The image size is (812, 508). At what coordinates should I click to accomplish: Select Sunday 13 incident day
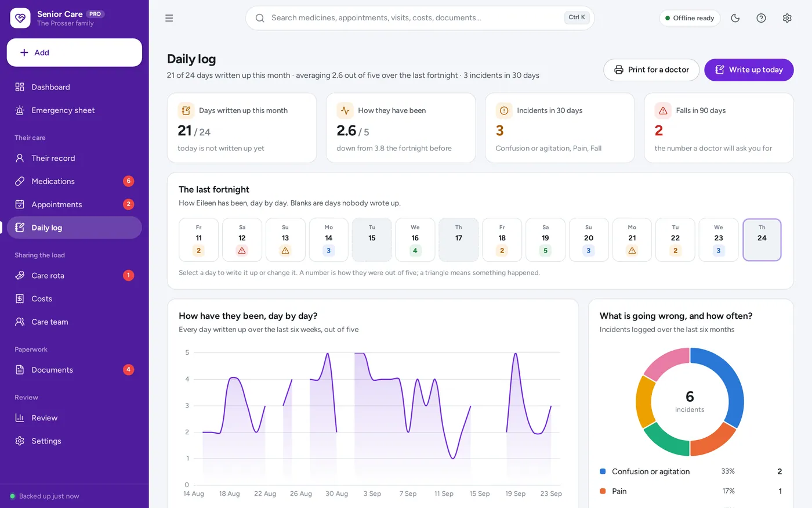(x=285, y=240)
